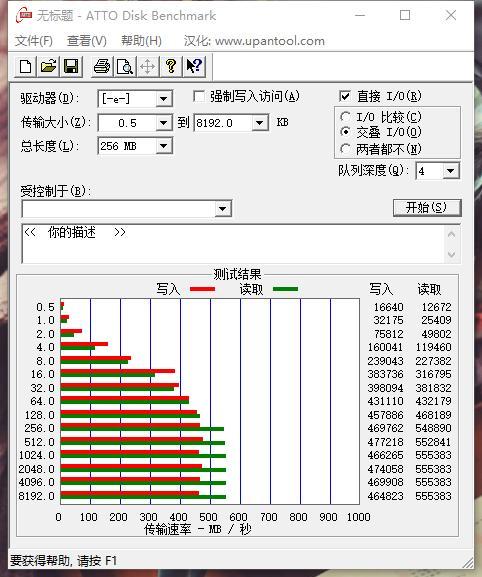The image size is (482, 577).
Task: Click the 256.0 read value 548890
Action: (x=433, y=428)
